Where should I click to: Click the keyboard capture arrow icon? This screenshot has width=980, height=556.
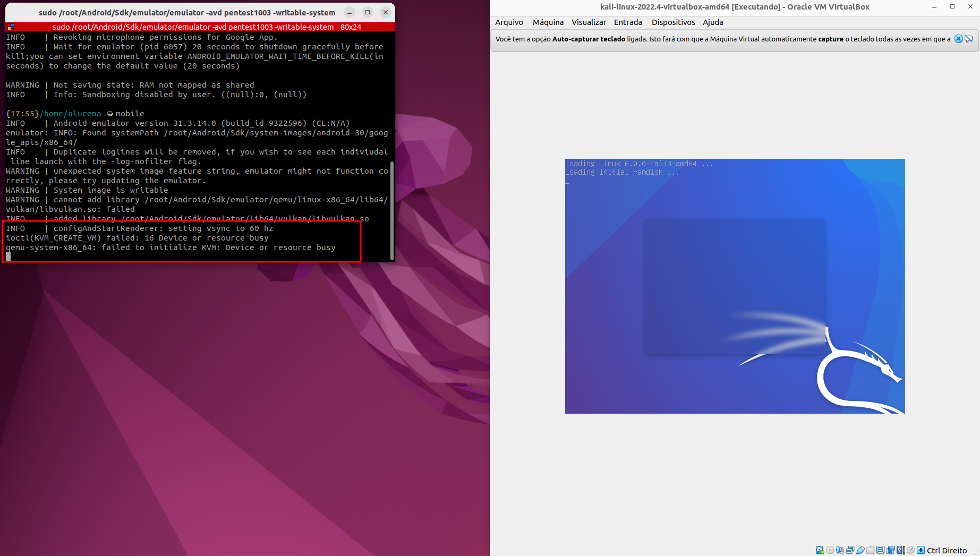(x=921, y=550)
